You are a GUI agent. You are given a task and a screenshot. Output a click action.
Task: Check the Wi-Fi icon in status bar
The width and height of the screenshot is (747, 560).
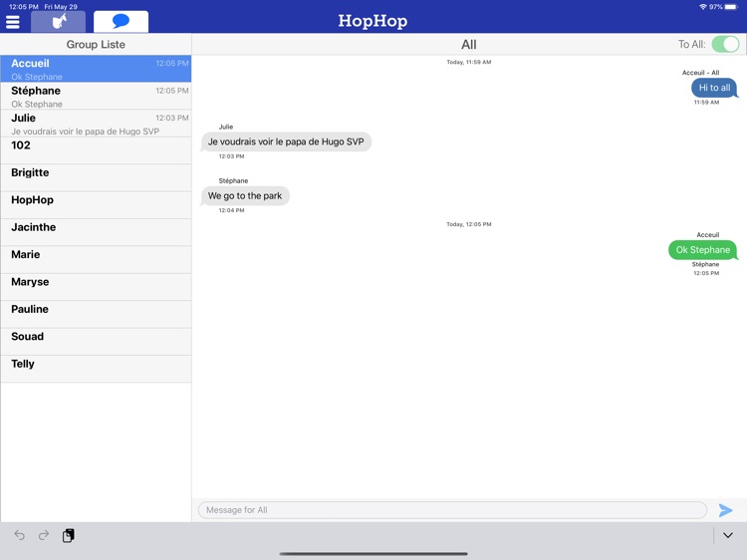click(x=703, y=7)
